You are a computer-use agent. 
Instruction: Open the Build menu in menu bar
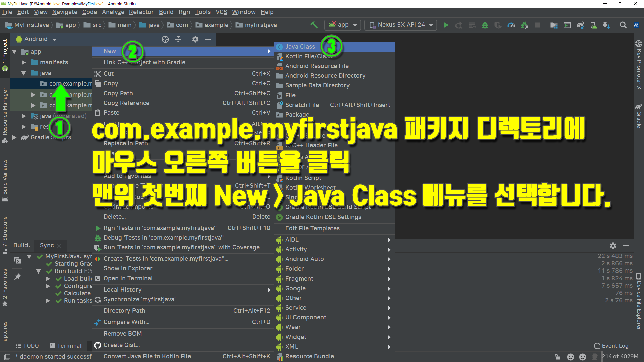tap(166, 12)
